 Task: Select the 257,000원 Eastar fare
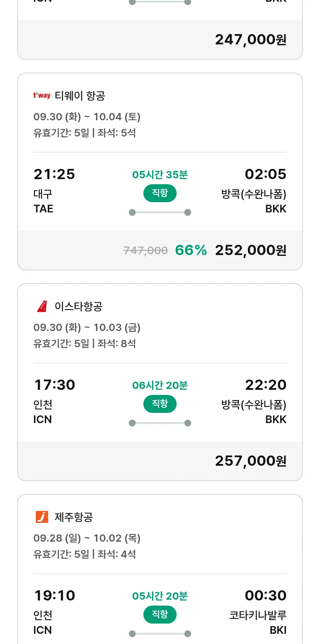250,461
